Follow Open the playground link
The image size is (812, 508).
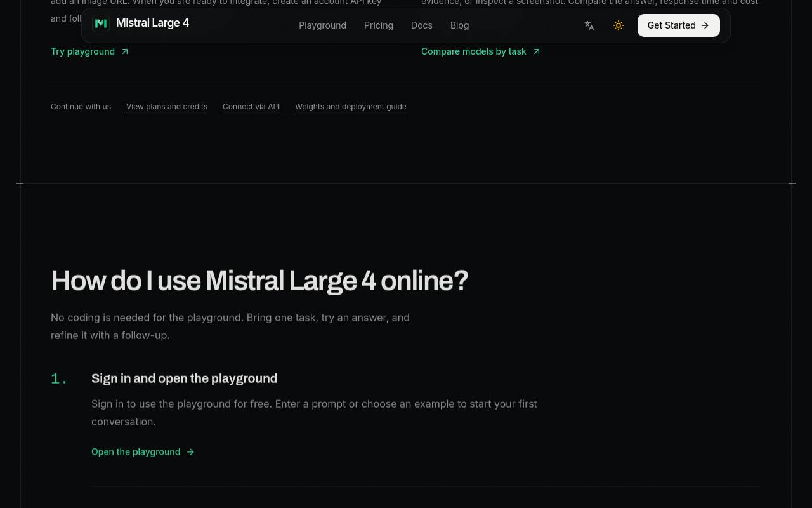coord(143,452)
